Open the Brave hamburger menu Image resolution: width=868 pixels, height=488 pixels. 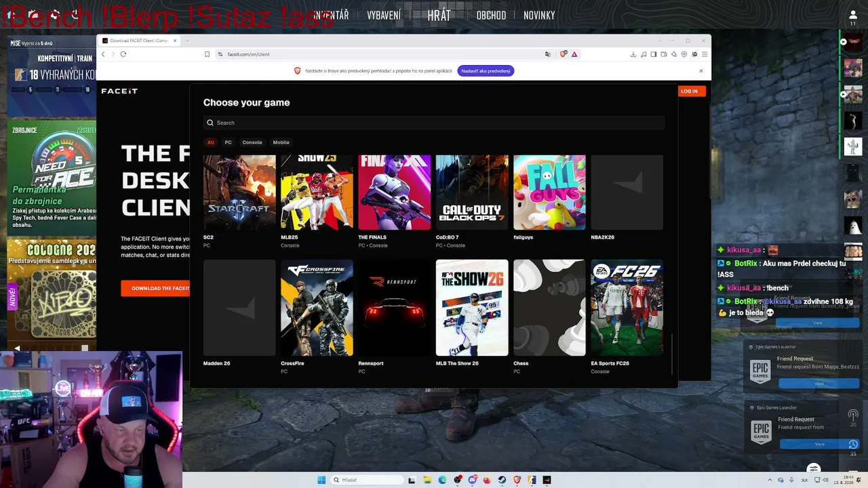coord(705,54)
